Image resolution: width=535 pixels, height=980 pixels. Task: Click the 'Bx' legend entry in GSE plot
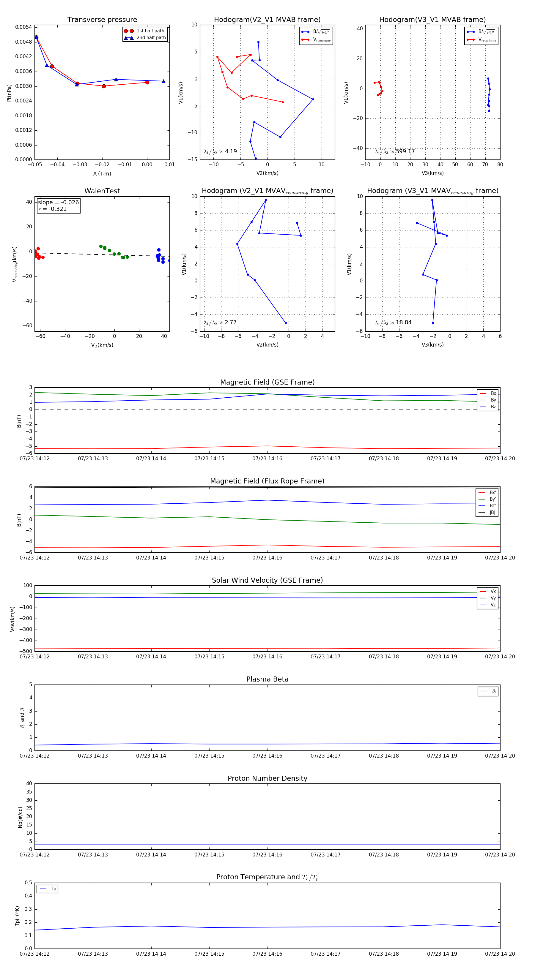pos(488,393)
